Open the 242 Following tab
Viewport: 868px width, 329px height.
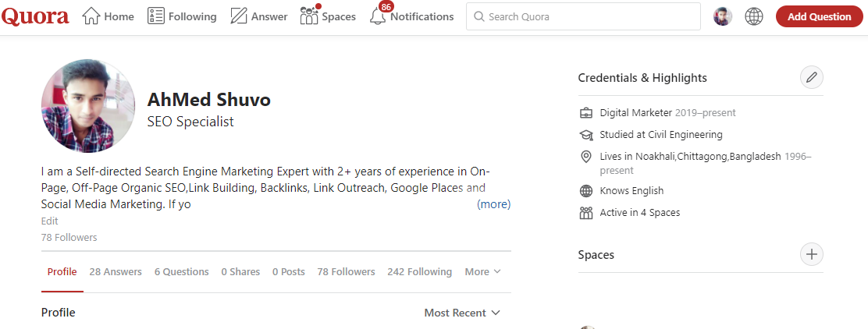pos(419,272)
